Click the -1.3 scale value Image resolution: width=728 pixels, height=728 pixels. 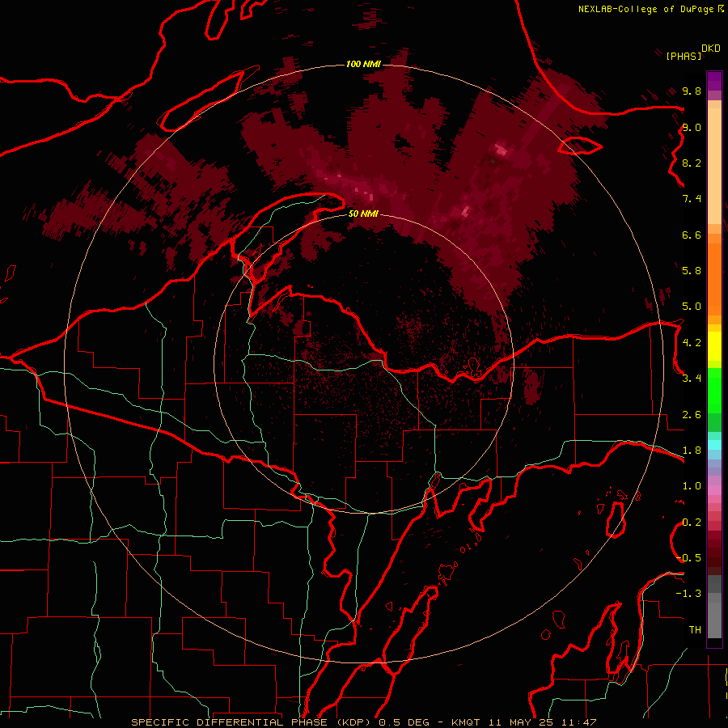pos(688,594)
